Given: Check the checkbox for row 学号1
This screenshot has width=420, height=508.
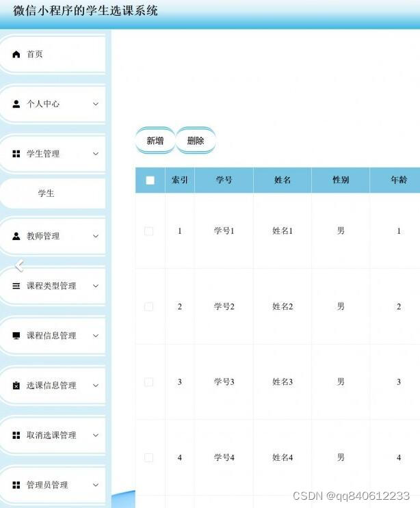Looking at the screenshot, I should point(149,232).
